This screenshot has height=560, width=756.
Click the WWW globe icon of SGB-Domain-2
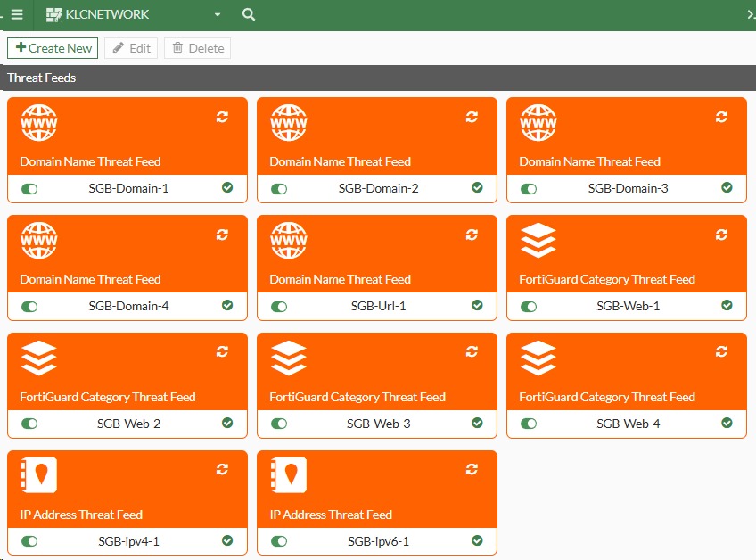(289, 122)
